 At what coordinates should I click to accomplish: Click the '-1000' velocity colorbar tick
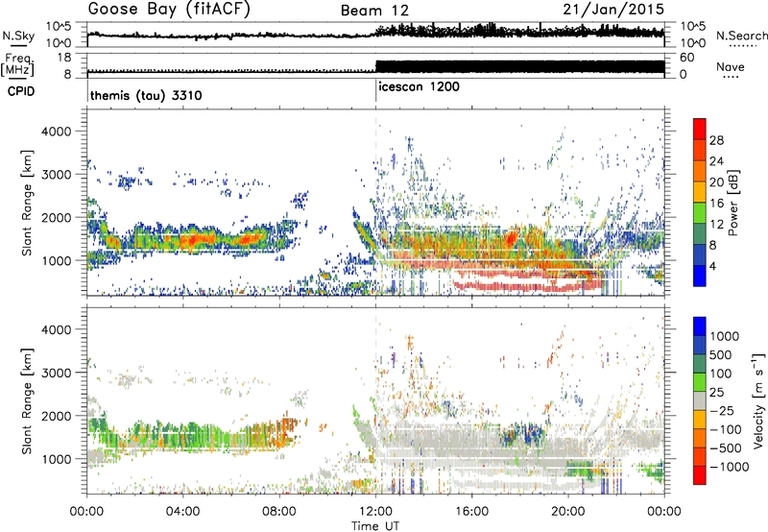[x=729, y=467]
